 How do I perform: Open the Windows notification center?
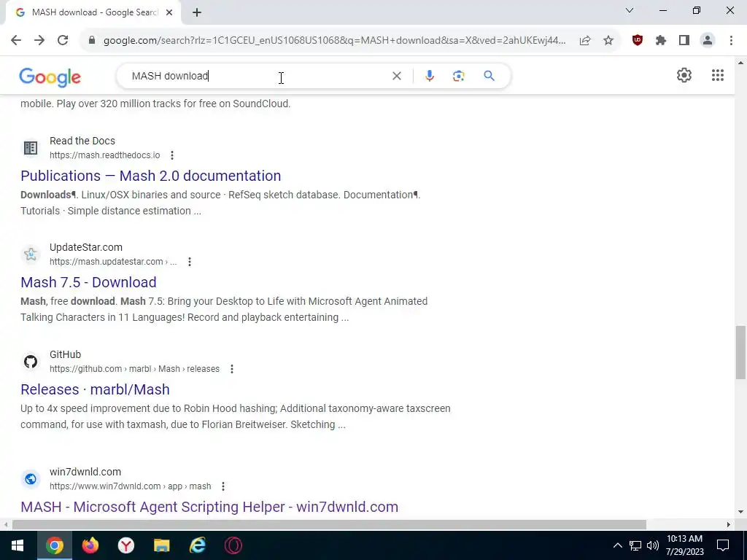pos(723,545)
